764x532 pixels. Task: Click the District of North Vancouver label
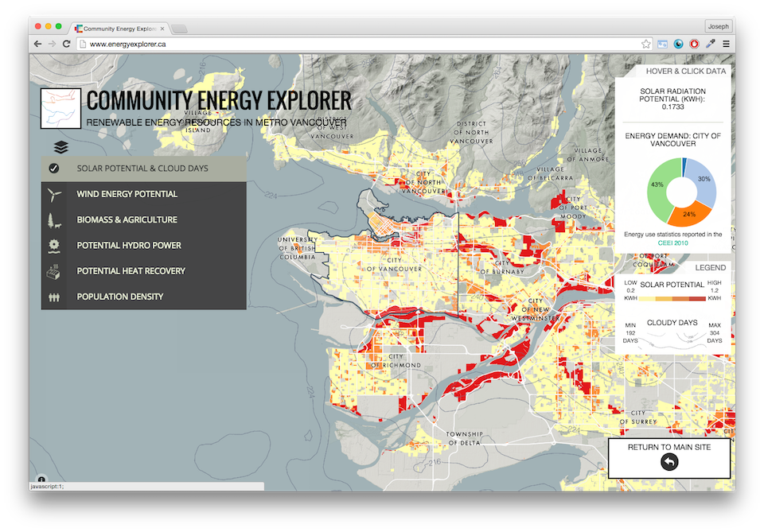471,132
